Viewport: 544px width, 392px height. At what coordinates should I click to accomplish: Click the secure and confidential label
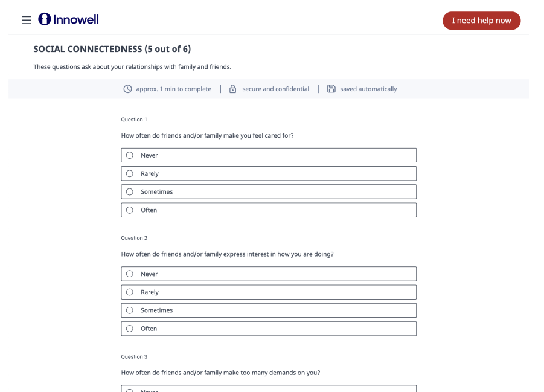point(275,89)
